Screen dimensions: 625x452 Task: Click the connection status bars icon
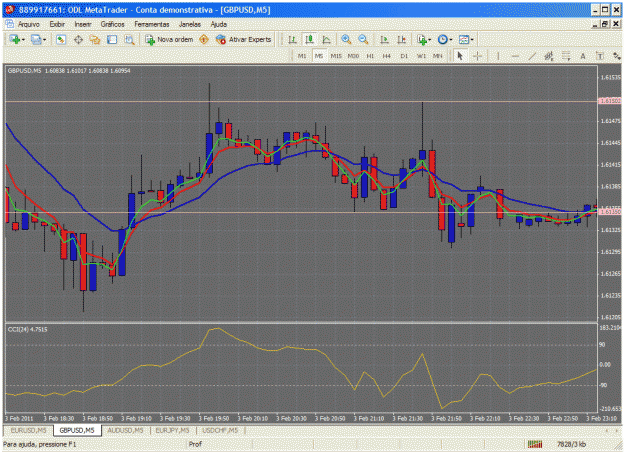[x=535, y=444]
